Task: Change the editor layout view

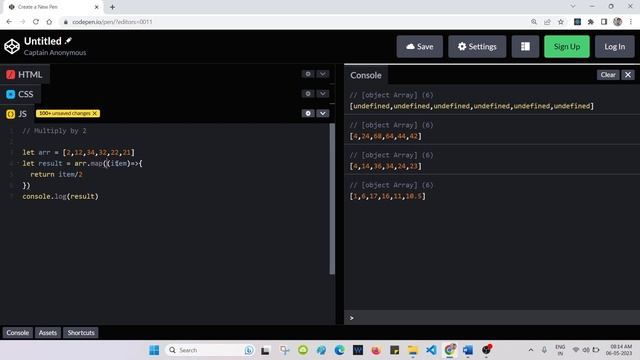Action: pos(525,47)
